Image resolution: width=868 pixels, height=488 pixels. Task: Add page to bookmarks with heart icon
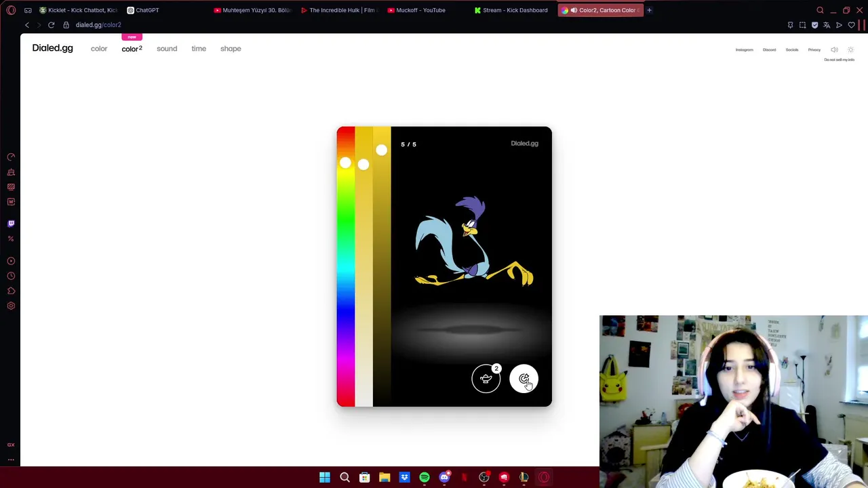point(852,25)
